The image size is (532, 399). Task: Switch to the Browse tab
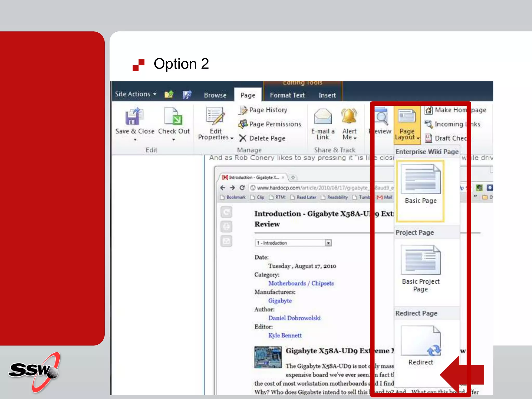(215, 95)
